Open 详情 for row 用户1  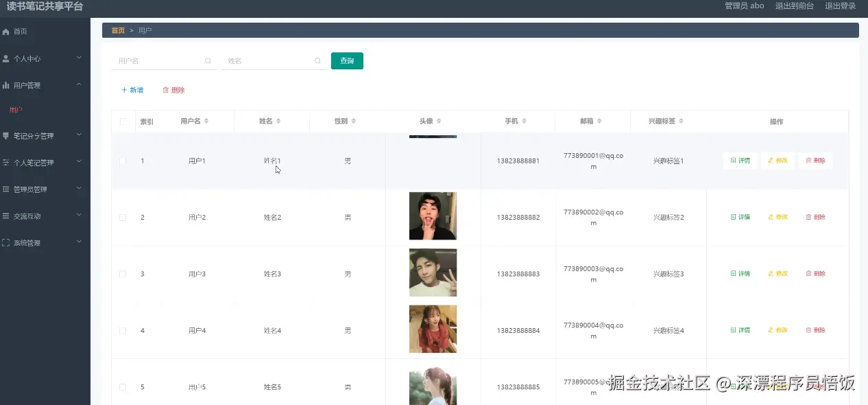click(x=740, y=161)
